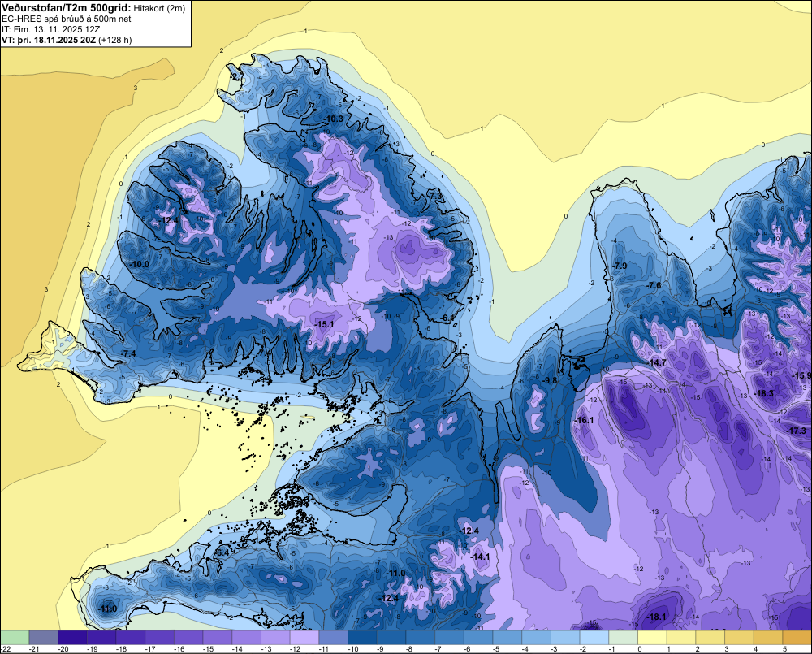Screen dimensions: 812x654
Task: Click the -7.6 temperature label on map
Action: (x=654, y=285)
